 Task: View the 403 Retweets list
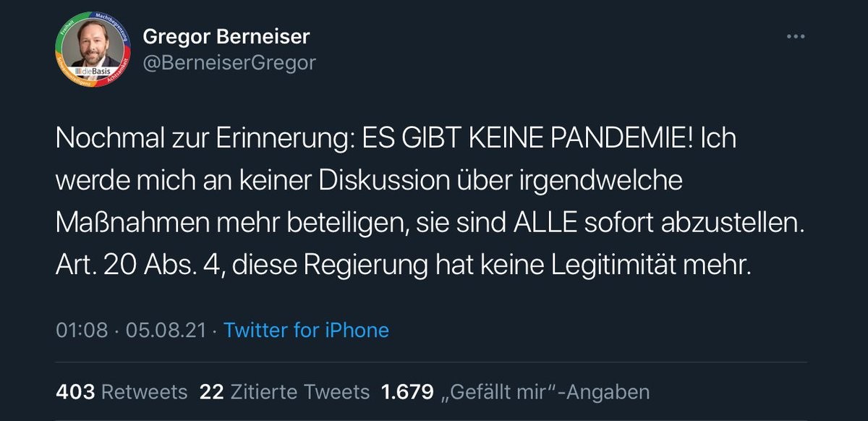coord(144,392)
